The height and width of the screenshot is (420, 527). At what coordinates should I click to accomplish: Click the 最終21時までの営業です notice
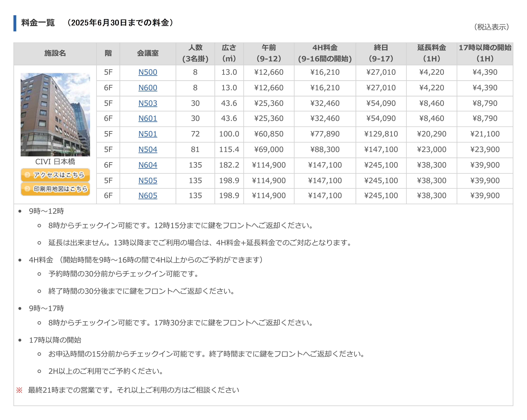click(134, 390)
